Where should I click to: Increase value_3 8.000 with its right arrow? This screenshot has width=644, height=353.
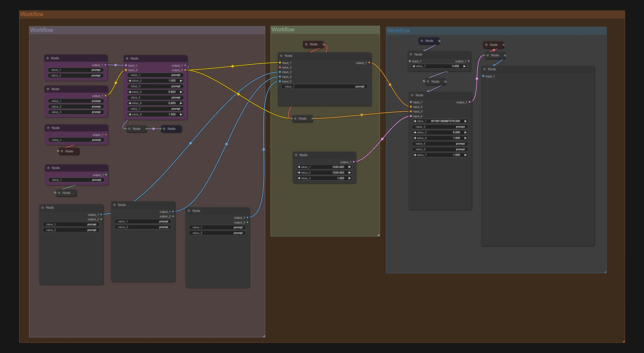(x=466, y=133)
